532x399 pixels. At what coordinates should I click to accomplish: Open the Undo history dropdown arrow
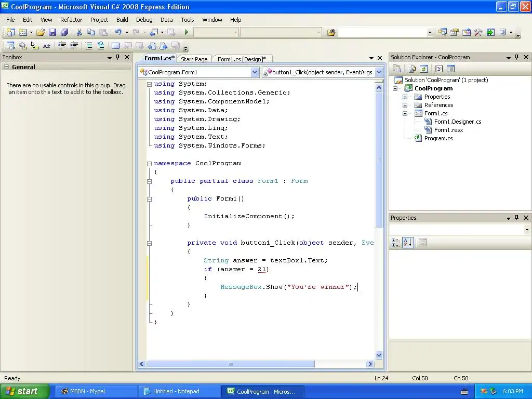pyautogui.click(x=127, y=32)
